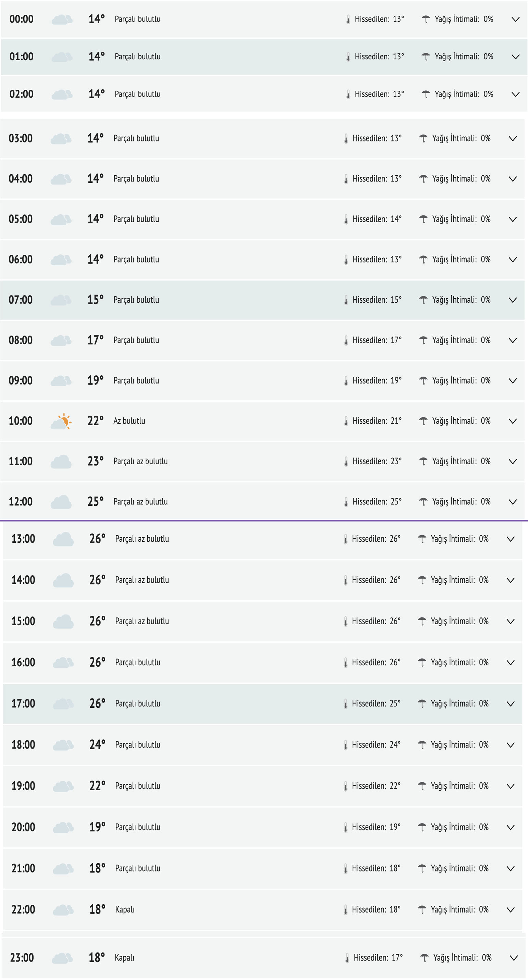The width and height of the screenshot is (528, 980).
Task: Click the umbrella icon in the 07:00 row
Action: (x=423, y=300)
